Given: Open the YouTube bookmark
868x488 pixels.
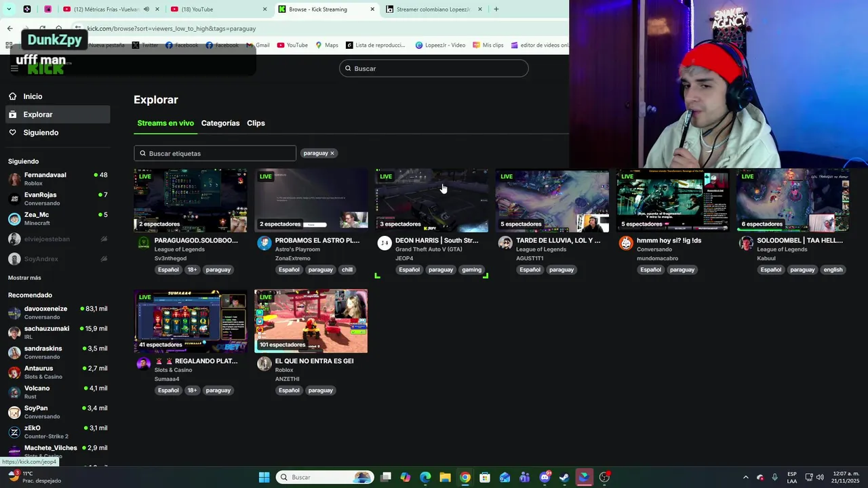Looking at the screenshot, I should point(292,45).
